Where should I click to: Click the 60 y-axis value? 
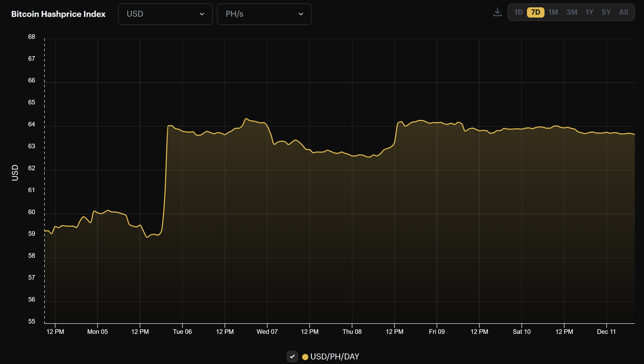[x=31, y=212]
